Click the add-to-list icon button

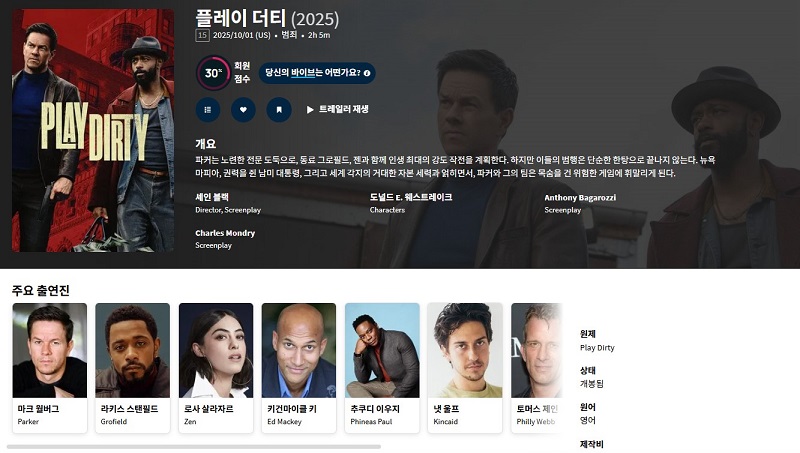point(208,110)
